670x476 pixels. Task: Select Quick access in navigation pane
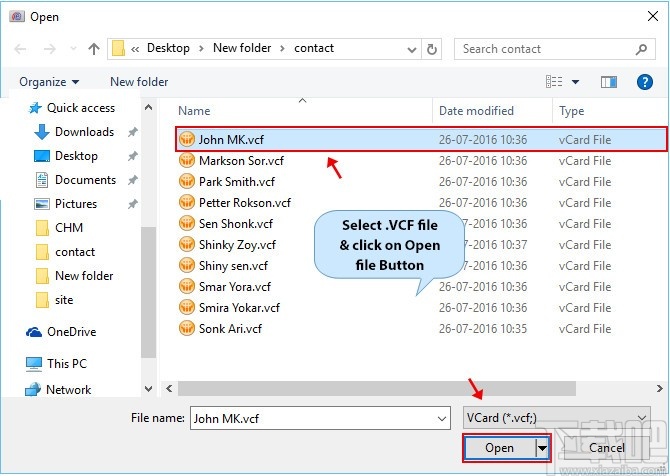(x=72, y=108)
